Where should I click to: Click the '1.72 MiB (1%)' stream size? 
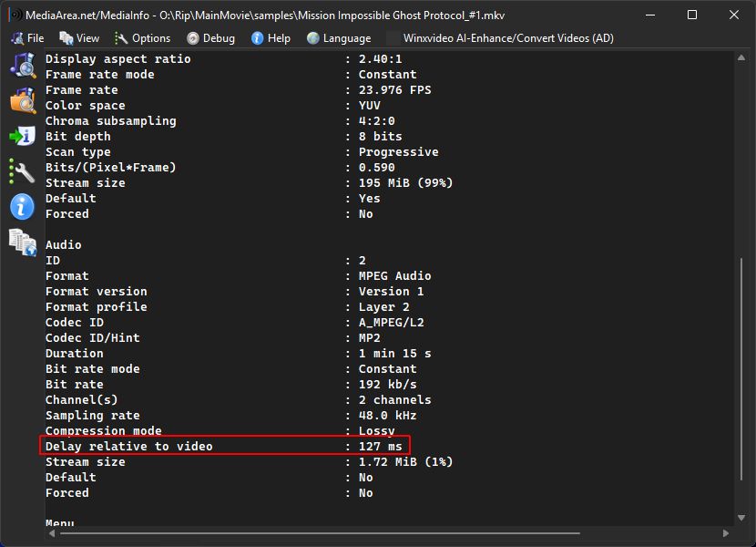click(405, 461)
